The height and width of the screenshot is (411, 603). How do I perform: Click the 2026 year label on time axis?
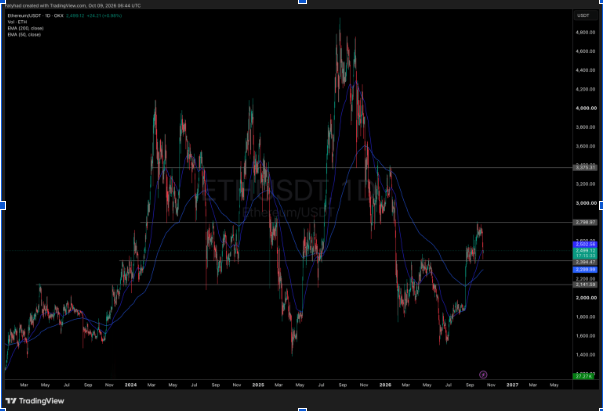pyautogui.click(x=385, y=384)
